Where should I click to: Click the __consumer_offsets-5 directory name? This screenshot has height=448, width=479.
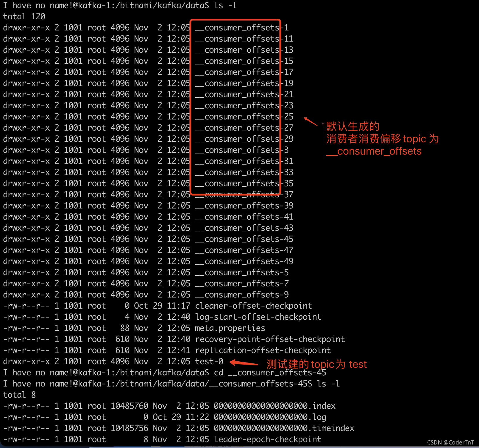point(242,272)
